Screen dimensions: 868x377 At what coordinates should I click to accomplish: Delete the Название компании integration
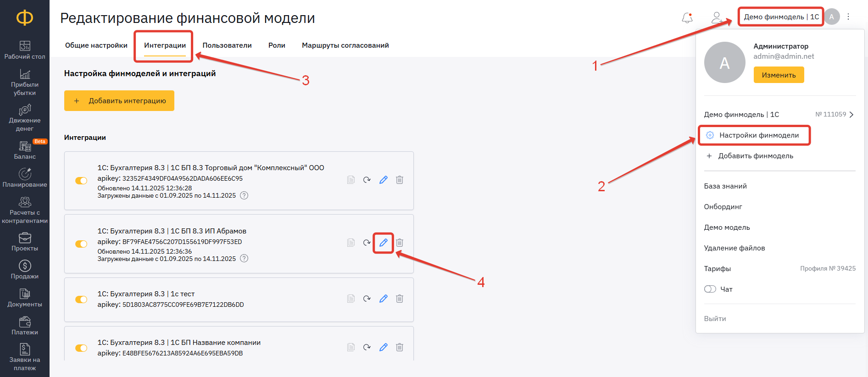click(x=400, y=347)
